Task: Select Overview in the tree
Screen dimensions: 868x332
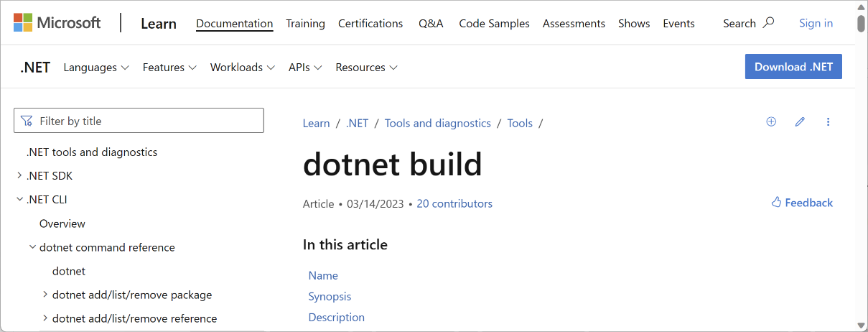Action: click(x=62, y=223)
